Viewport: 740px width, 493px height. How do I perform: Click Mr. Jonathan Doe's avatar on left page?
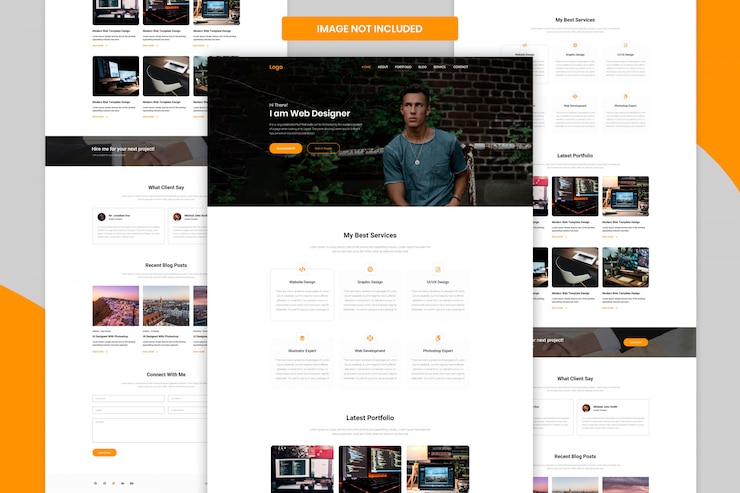(x=101, y=217)
